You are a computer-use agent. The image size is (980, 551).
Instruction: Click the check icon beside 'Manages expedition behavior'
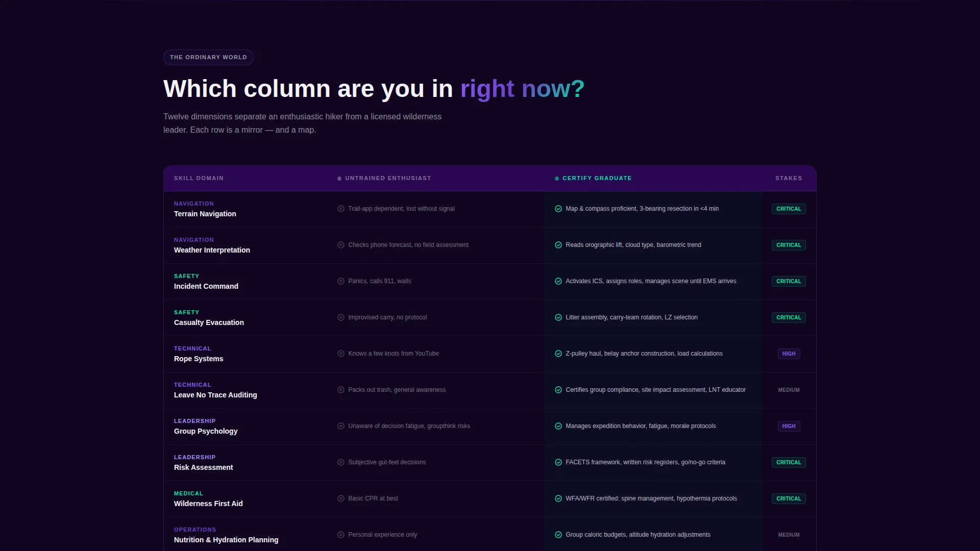558,426
